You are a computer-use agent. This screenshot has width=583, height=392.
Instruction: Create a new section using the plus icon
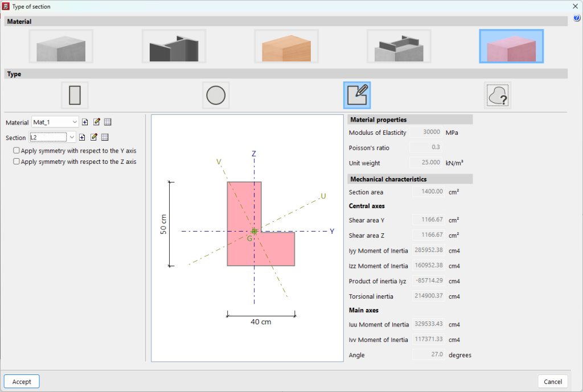[x=81, y=137]
